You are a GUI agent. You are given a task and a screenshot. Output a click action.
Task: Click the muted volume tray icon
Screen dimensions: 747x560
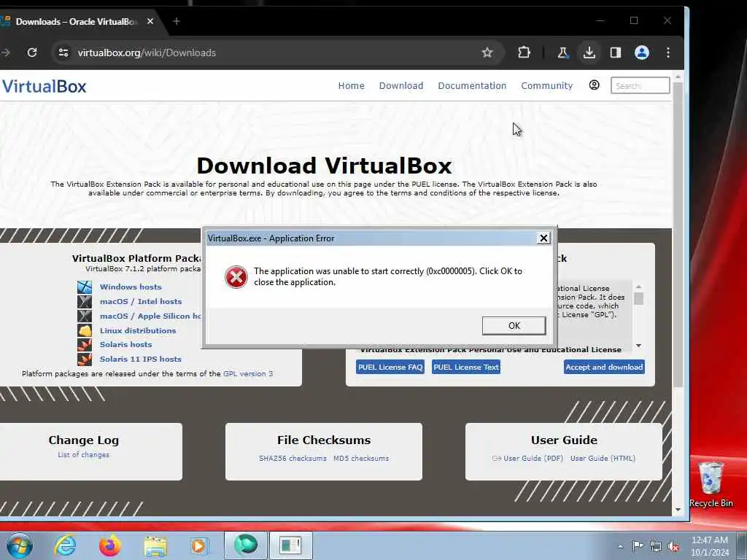pos(673,547)
